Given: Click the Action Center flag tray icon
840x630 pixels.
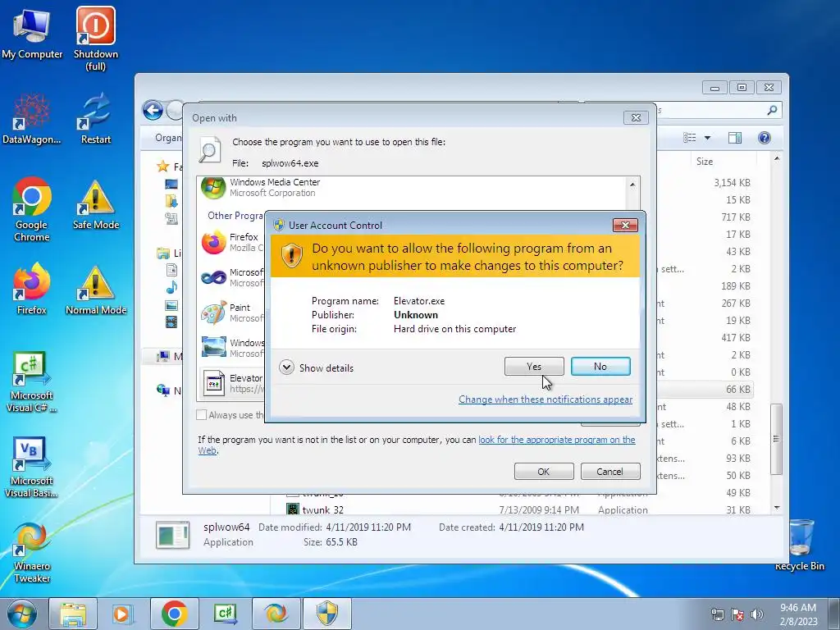Looking at the screenshot, I should click(x=737, y=614).
